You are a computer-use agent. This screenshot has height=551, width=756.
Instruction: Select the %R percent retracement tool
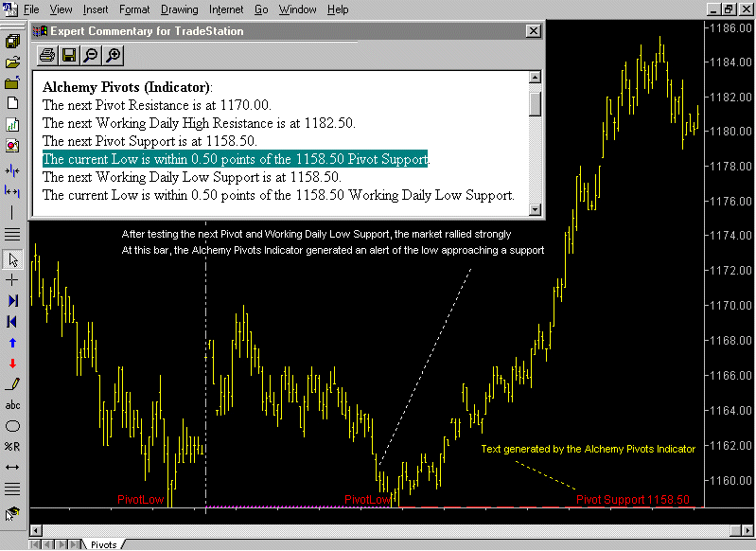(x=12, y=446)
